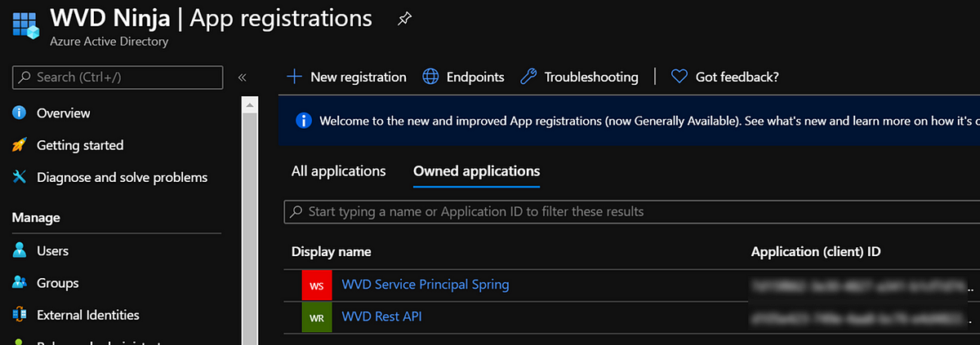980x345 pixels.
Task: Click the WR green app tile
Action: [x=317, y=316]
